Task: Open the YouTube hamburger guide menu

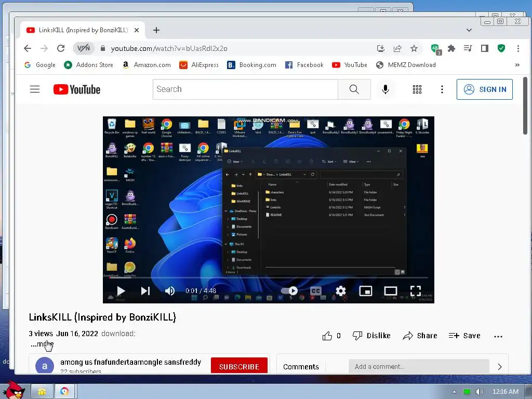Action: click(35, 89)
